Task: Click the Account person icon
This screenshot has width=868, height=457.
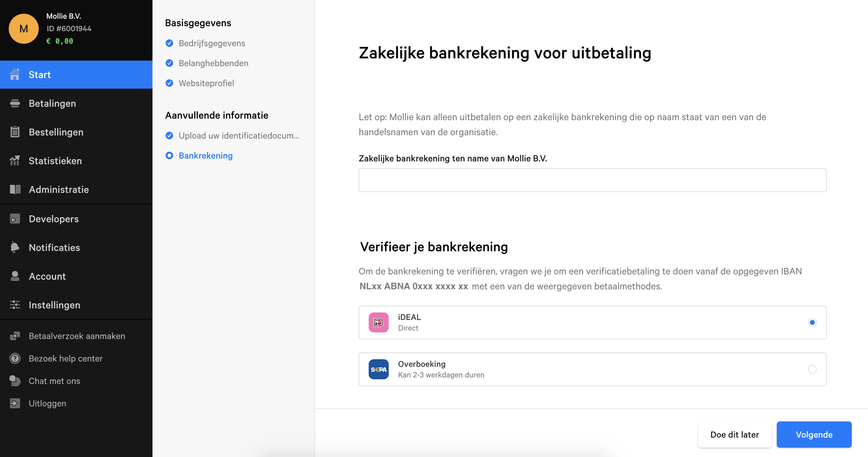Action: 15,276
